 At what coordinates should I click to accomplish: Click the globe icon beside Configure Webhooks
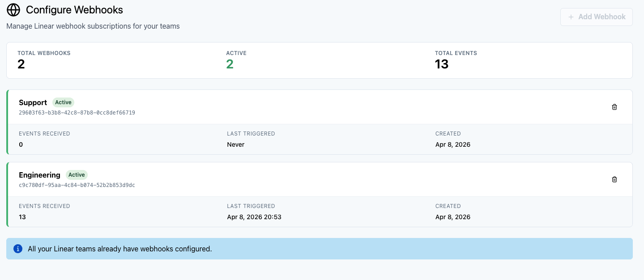click(x=13, y=10)
